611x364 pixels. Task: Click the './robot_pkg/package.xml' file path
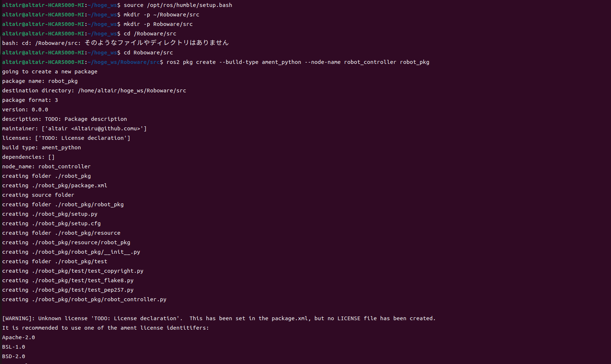point(69,185)
